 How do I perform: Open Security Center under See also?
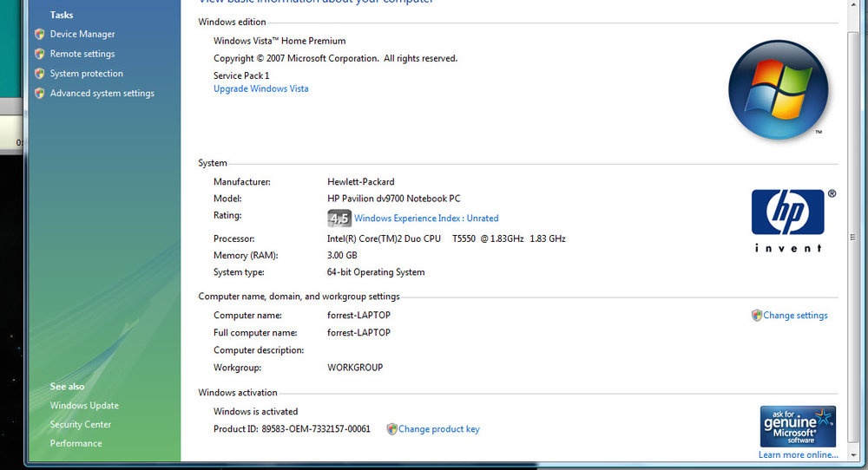point(80,424)
